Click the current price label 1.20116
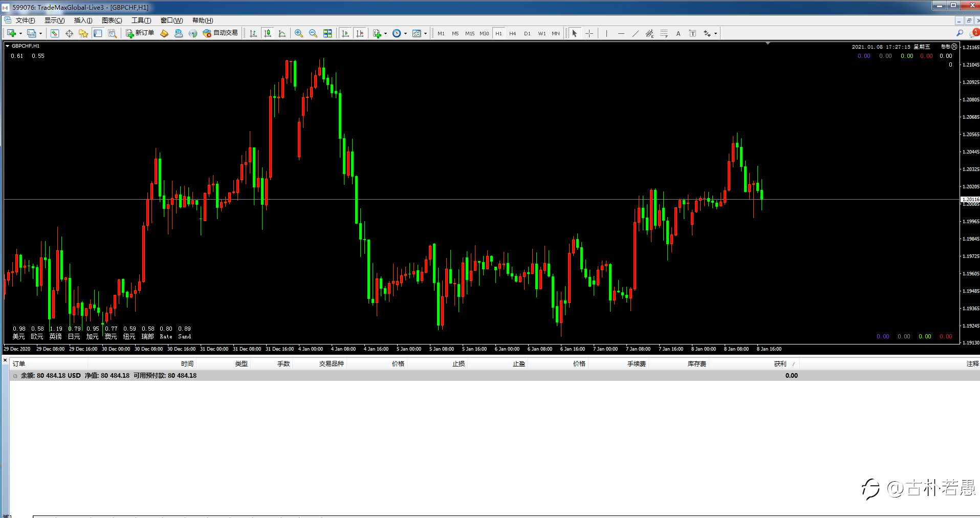 970,200
